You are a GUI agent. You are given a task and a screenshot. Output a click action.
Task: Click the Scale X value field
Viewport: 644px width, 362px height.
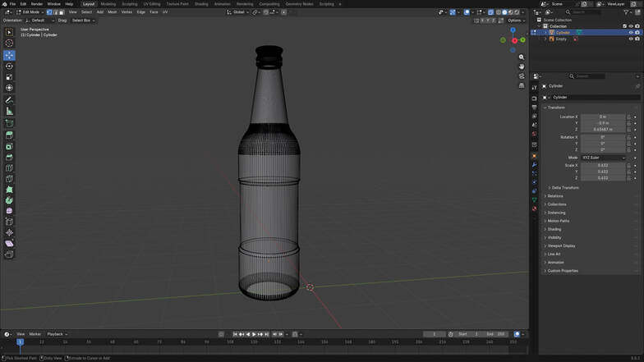tap(603, 165)
